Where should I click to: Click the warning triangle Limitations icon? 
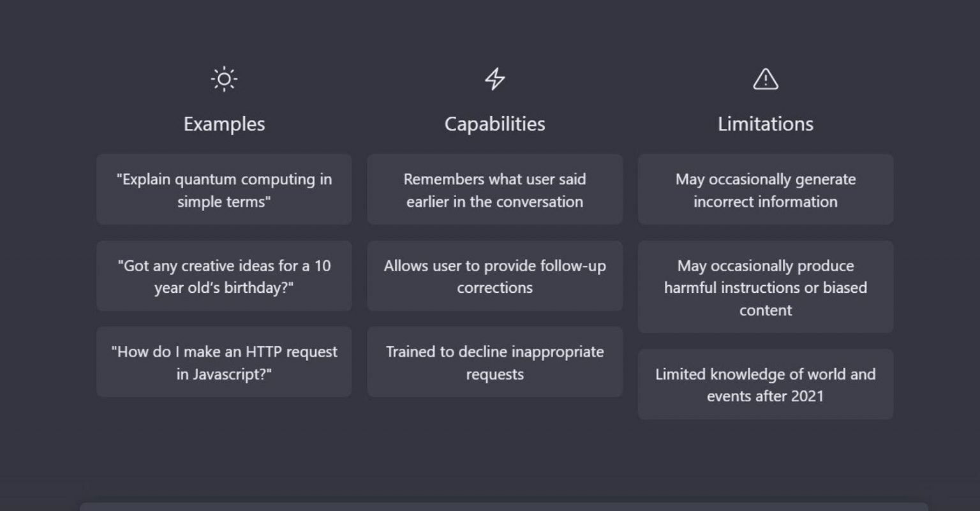pos(765,79)
